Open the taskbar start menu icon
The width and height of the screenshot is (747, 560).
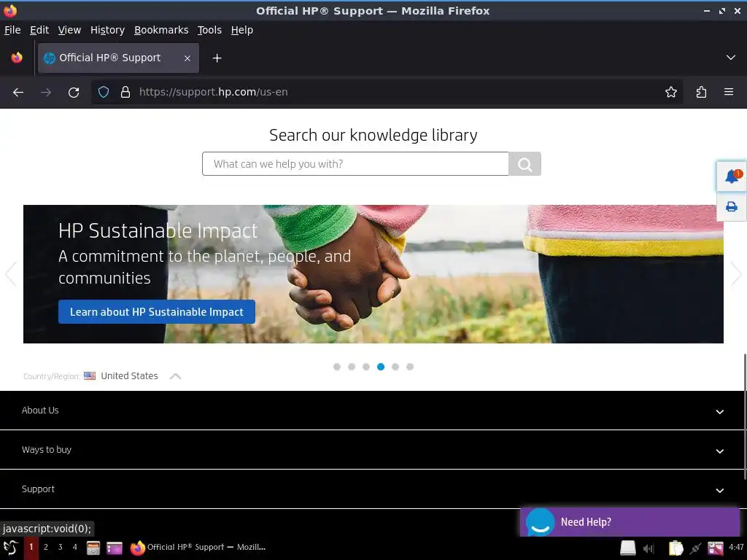11,548
